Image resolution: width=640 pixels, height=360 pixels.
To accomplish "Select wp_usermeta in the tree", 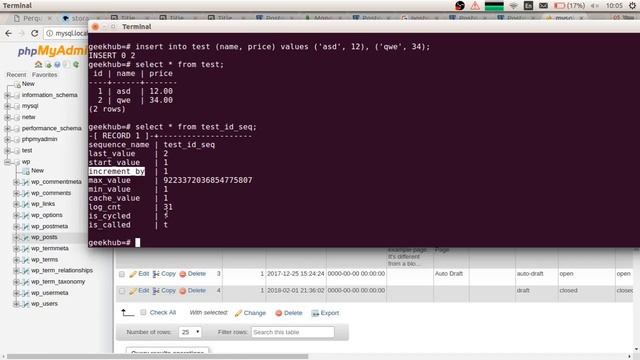I will pos(49,293).
